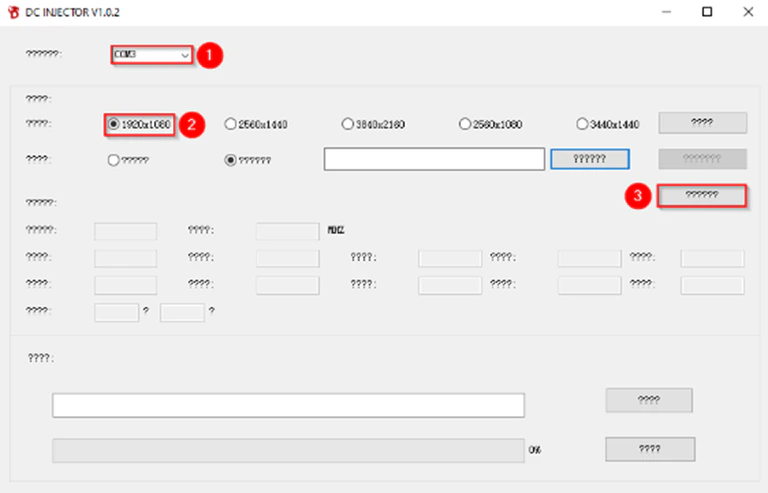
Task: Click the button beside the large bottom text box
Action: (649, 400)
